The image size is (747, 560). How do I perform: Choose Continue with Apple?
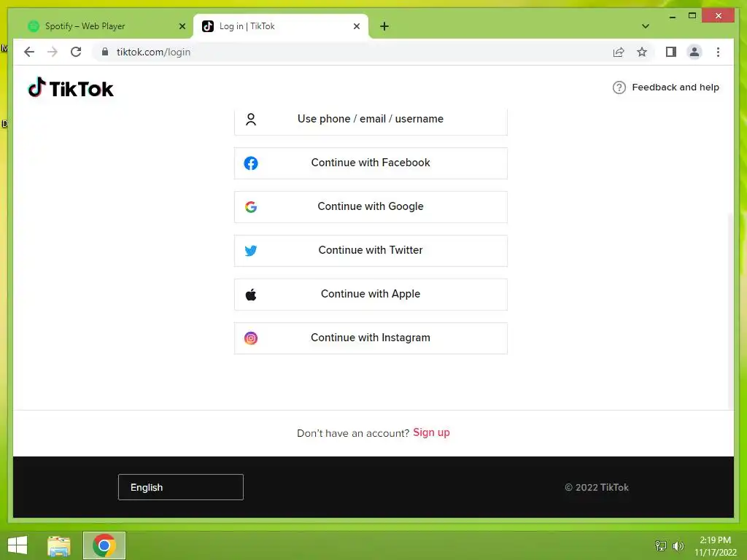[371, 295]
